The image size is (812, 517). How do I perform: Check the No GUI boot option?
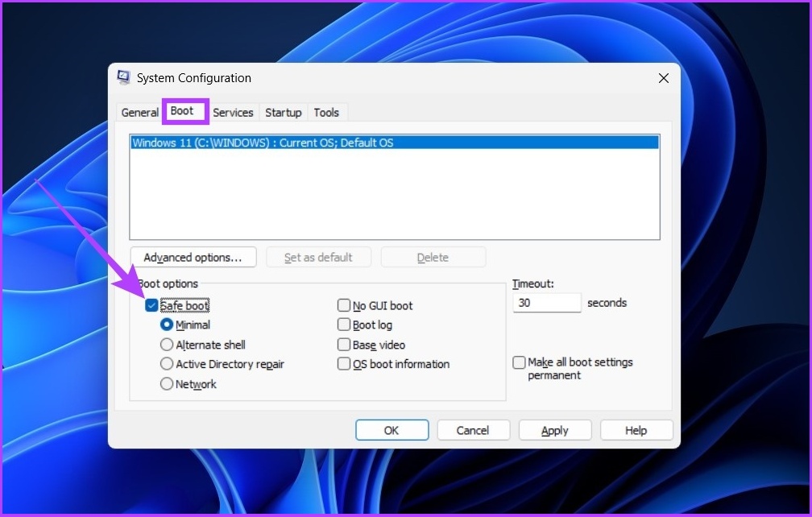[344, 305]
